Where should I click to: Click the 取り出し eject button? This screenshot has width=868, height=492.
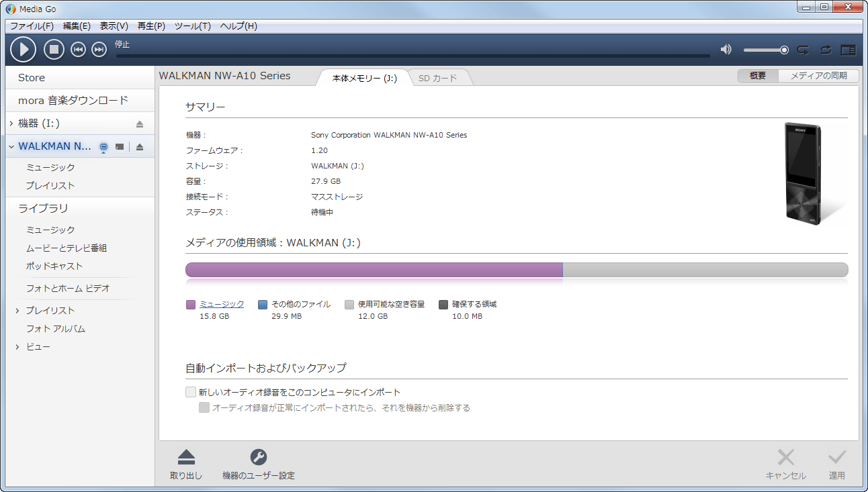click(x=186, y=464)
